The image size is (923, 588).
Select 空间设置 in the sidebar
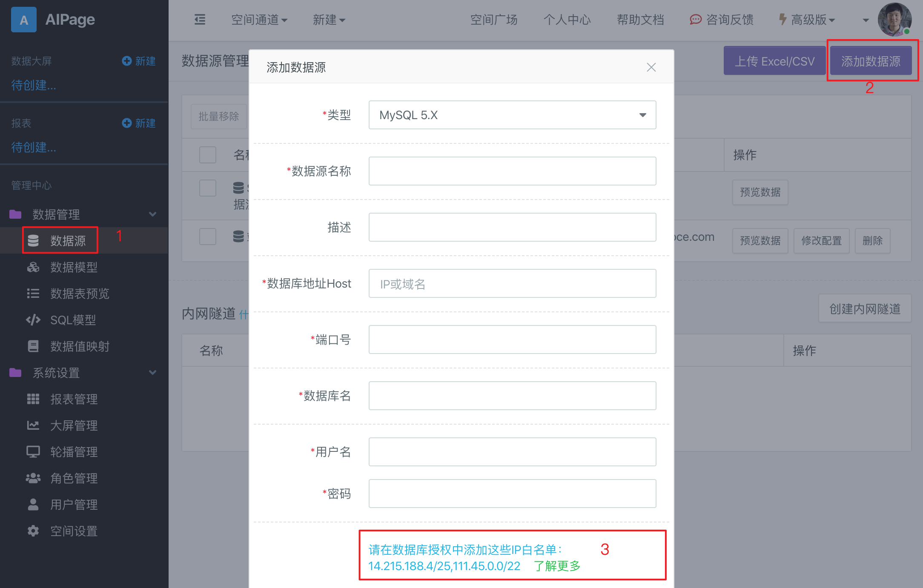click(x=74, y=531)
